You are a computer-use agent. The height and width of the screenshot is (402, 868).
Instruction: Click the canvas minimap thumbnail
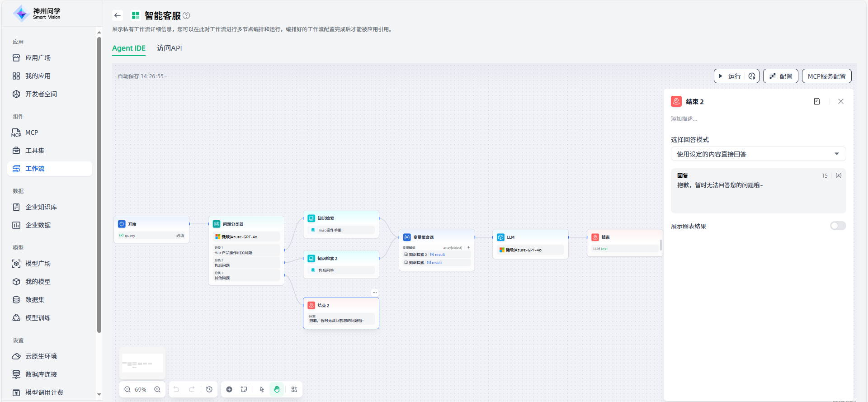pyautogui.click(x=142, y=364)
